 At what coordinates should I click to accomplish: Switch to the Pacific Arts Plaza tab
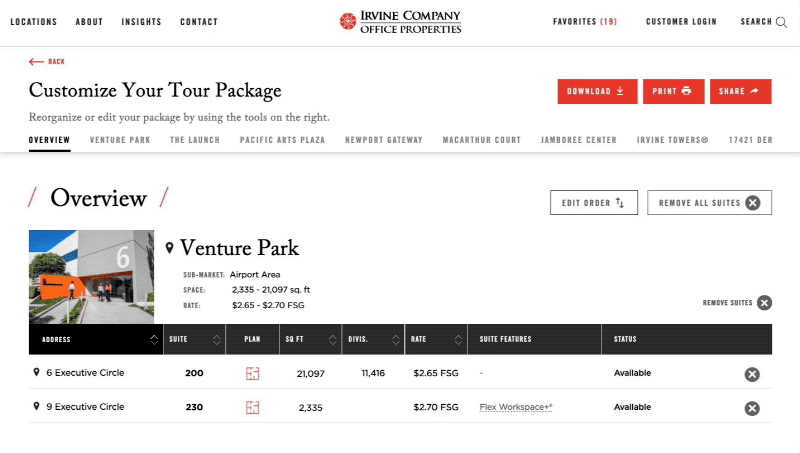click(x=283, y=140)
